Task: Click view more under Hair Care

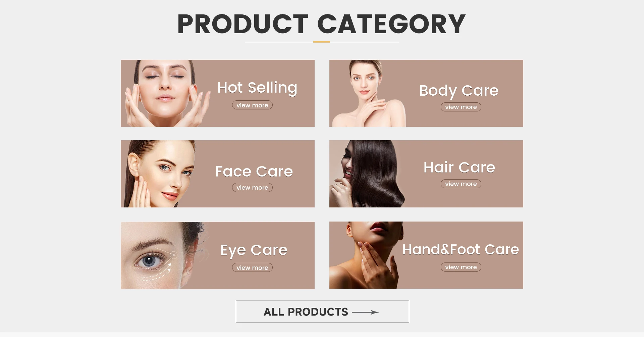Action: pyautogui.click(x=461, y=184)
